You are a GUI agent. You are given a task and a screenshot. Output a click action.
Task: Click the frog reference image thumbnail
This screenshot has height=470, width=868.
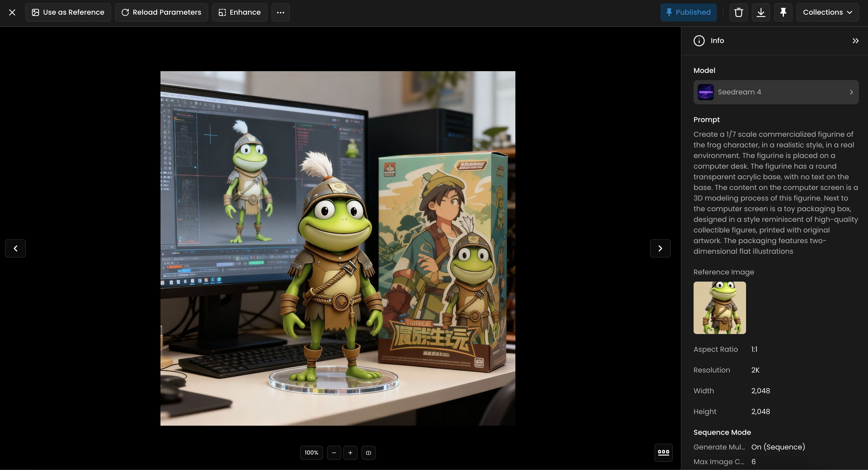(x=719, y=308)
